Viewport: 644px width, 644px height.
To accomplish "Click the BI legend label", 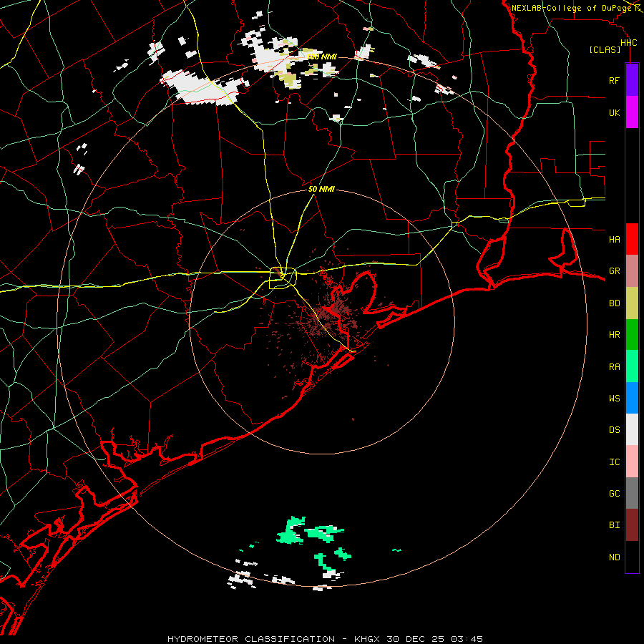I will pyautogui.click(x=614, y=525).
